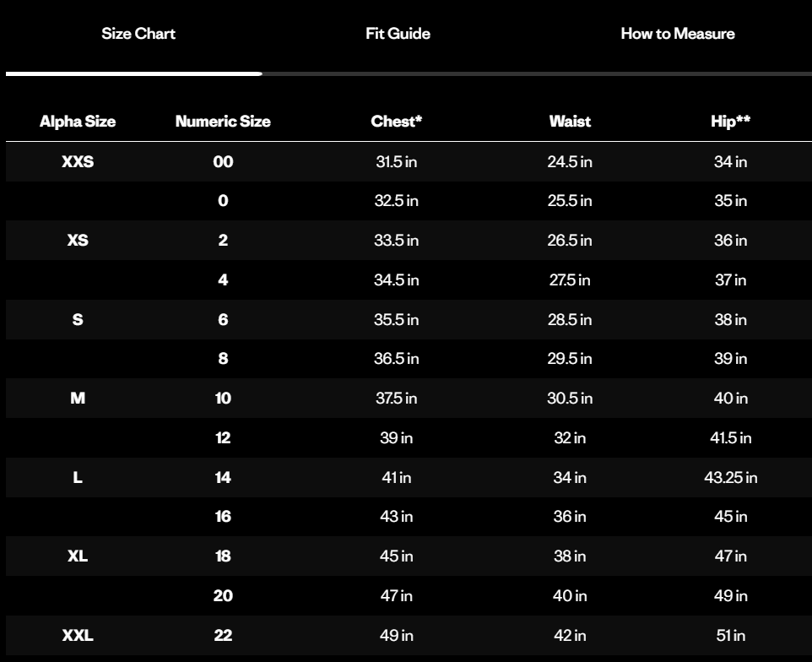The height and width of the screenshot is (662, 812).
Task: Click numeric size 22 cell
Action: click(223, 635)
